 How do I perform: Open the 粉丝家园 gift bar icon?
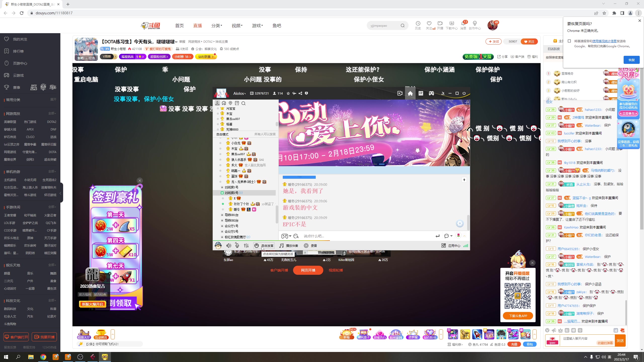[x=396, y=334]
